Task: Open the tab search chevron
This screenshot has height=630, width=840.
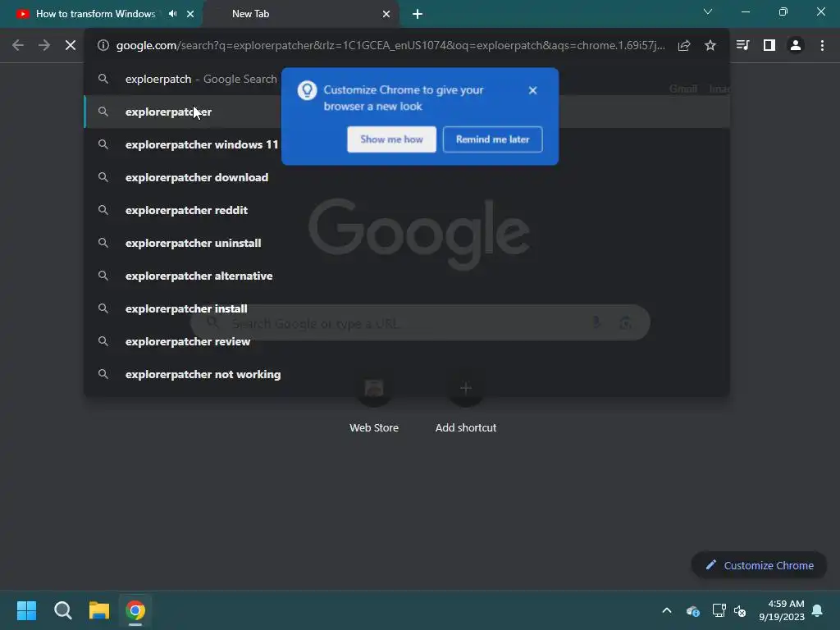Action: tap(708, 11)
